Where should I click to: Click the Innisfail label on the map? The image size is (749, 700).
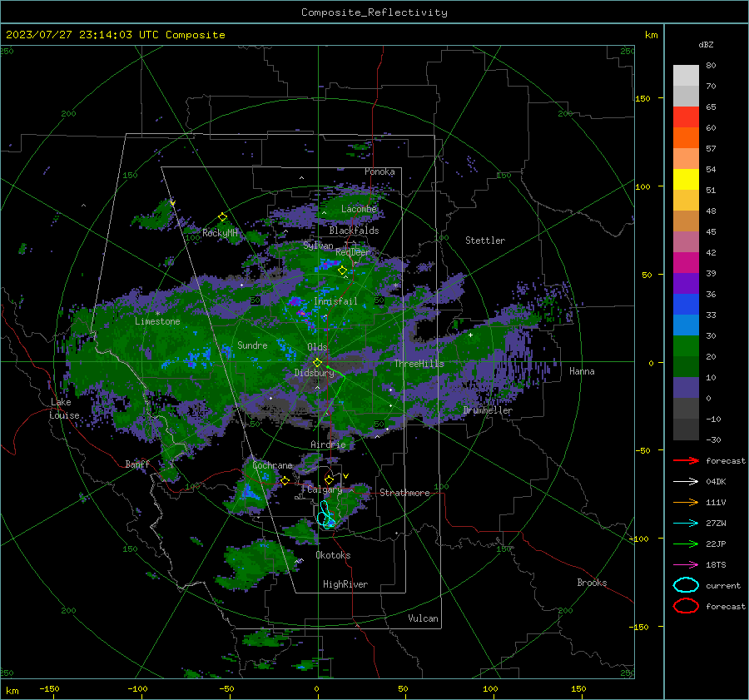point(335,301)
